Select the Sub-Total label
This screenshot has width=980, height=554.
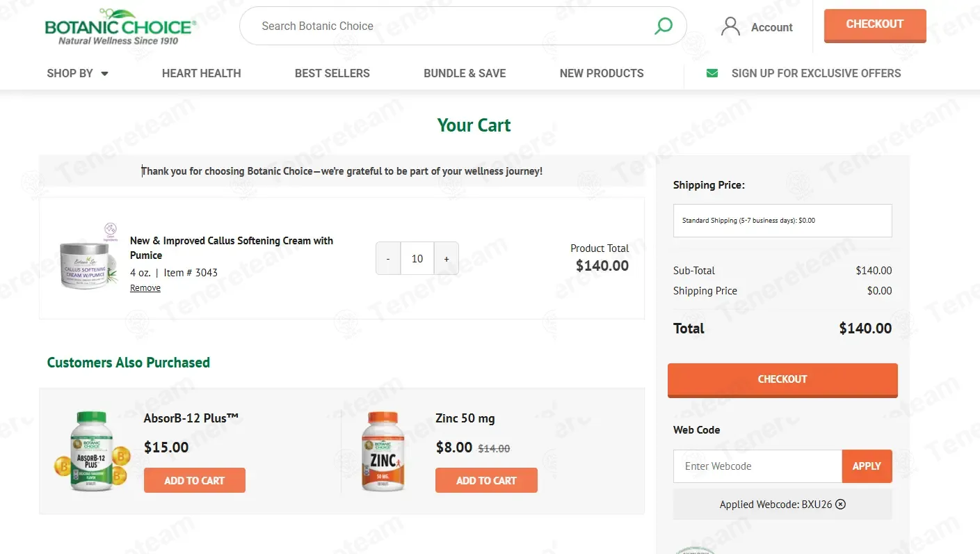point(694,271)
